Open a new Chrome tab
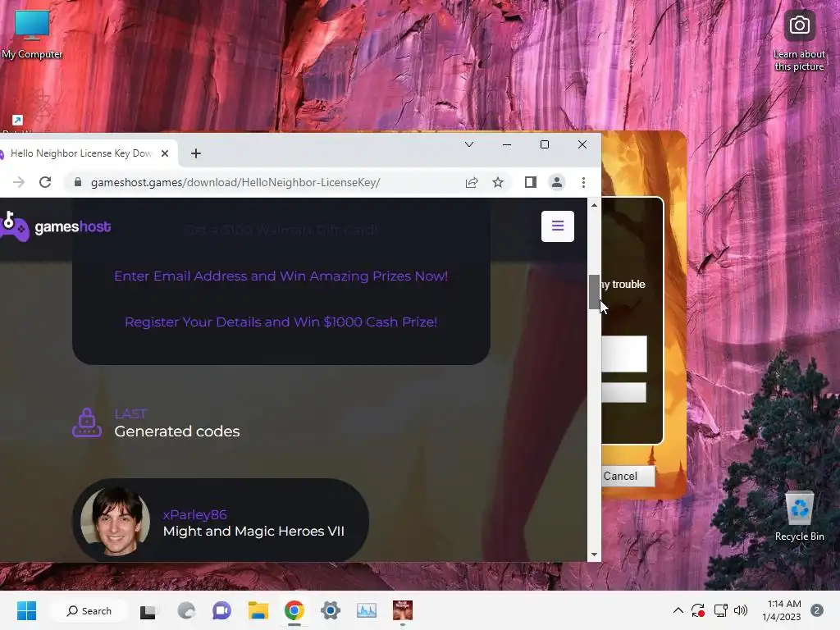This screenshot has width=840, height=630. point(196,153)
